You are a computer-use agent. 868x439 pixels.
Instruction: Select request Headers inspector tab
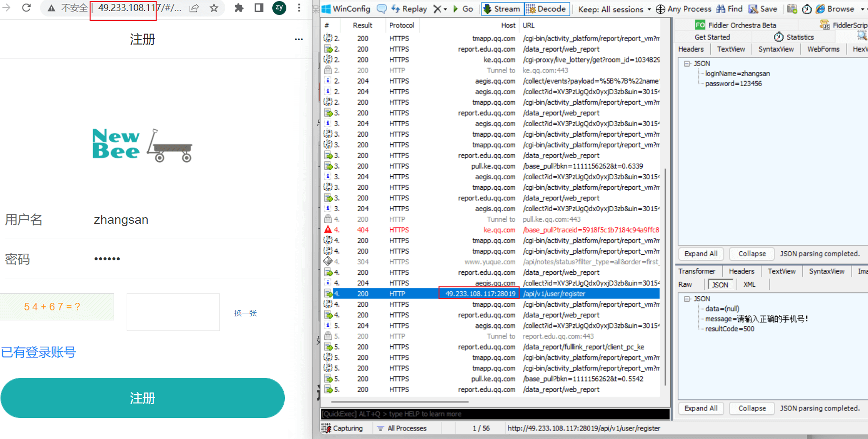[691, 49]
